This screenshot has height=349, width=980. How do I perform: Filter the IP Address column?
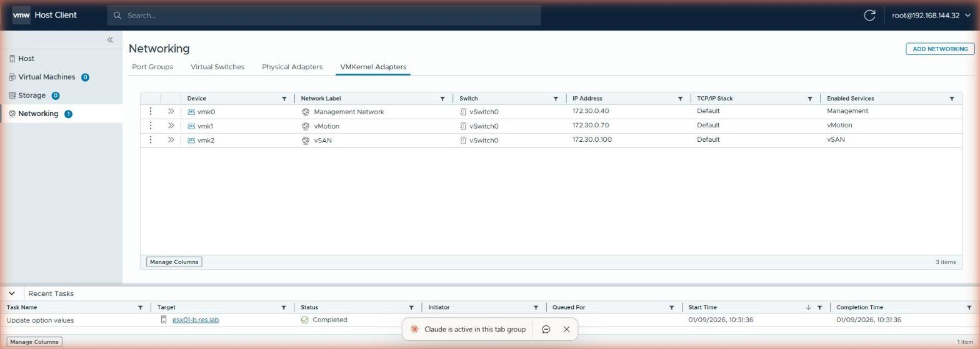[680, 99]
